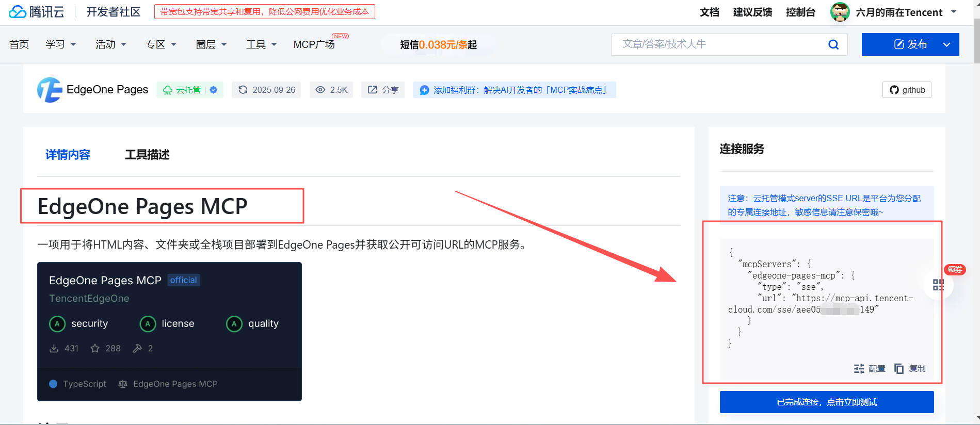Click the blue verified checkmark badge
Screen dimensions: 980x425
click(x=214, y=90)
